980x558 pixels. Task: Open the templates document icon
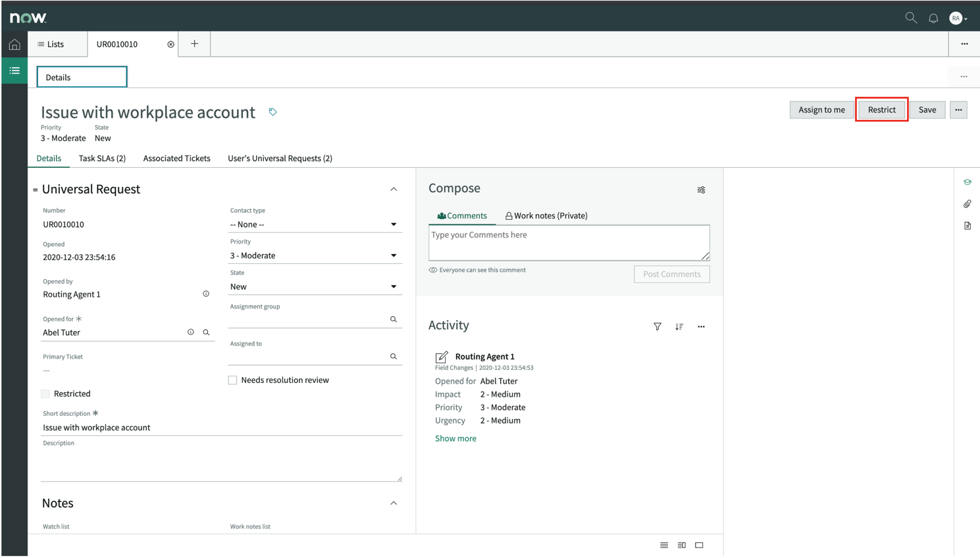pyautogui.click(x=967, y=226)
